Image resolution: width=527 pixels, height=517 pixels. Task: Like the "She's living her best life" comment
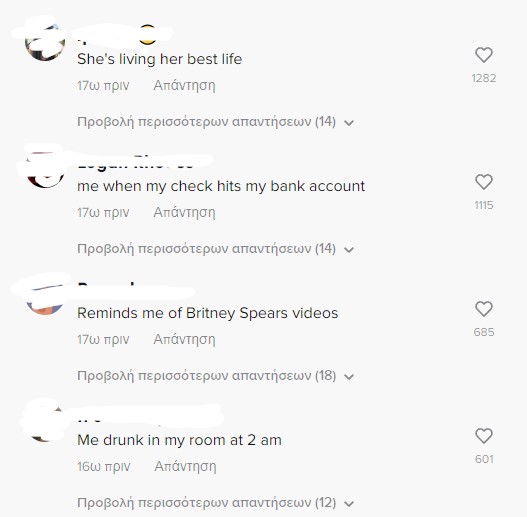pyautogui.click(x=484, y=55)
